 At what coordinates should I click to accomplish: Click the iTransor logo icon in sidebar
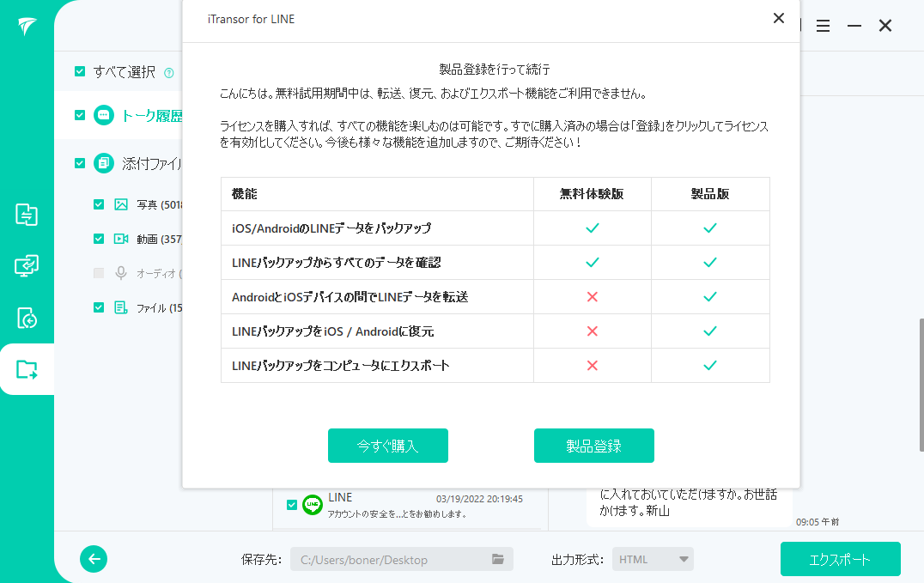click(x=27, y=26)
